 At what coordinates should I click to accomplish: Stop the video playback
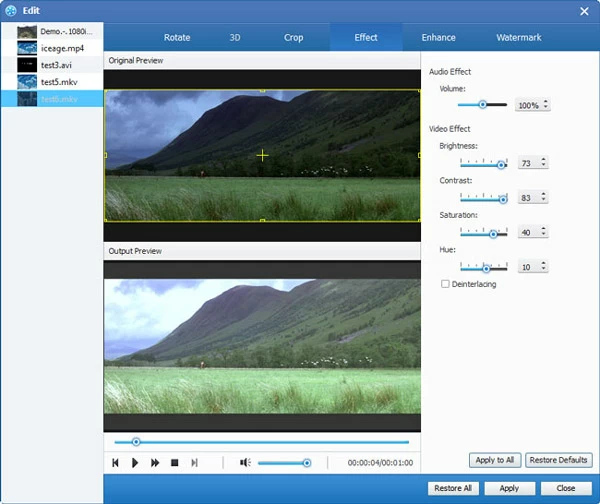click(x=174, y=463)
